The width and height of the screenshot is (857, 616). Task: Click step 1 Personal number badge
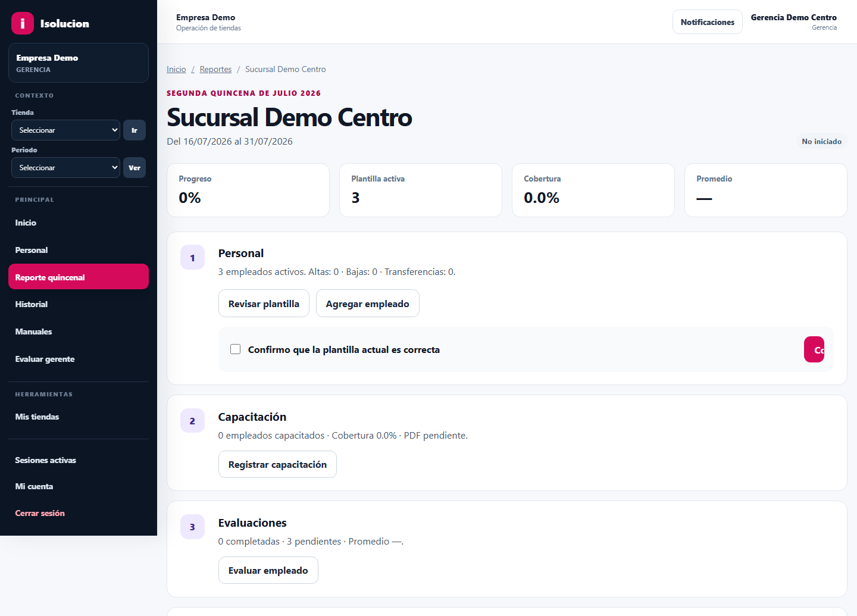192,257
